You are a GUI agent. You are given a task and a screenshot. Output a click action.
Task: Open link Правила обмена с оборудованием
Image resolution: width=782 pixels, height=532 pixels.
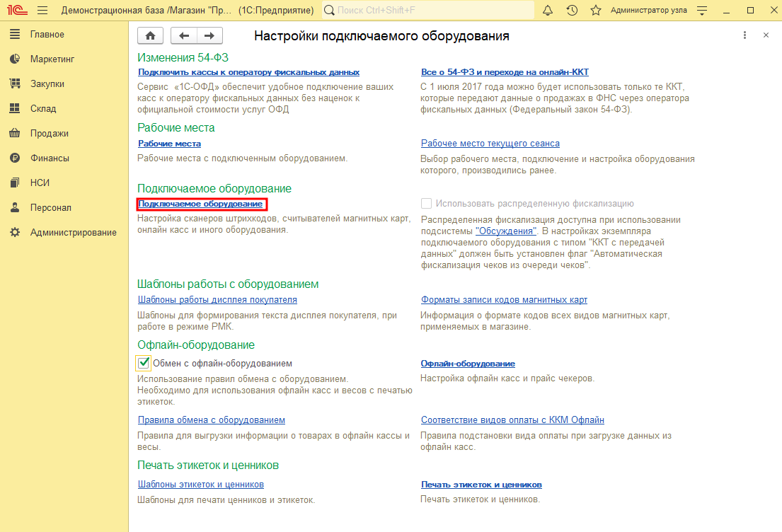212,420
